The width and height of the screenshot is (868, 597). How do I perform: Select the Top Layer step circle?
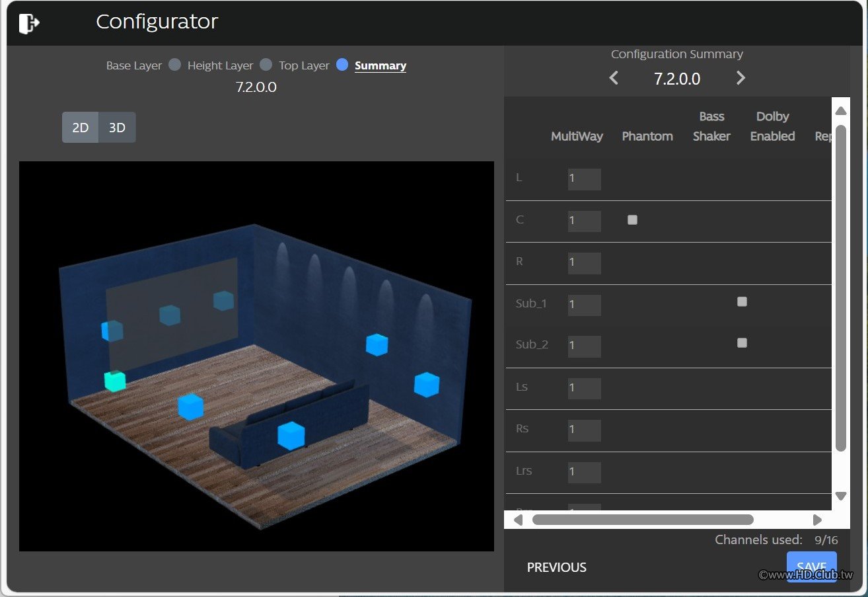(x=342, y=65)
